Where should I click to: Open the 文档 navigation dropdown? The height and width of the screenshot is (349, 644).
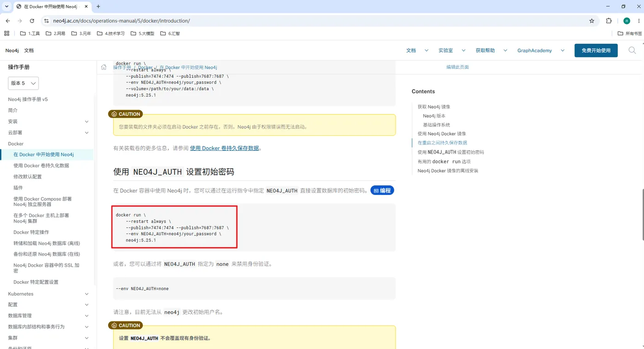click(x=417, y=51)
